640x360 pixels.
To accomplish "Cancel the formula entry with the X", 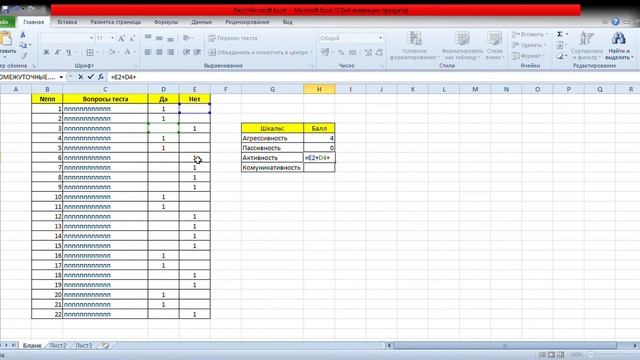I will tap(80, 77).
